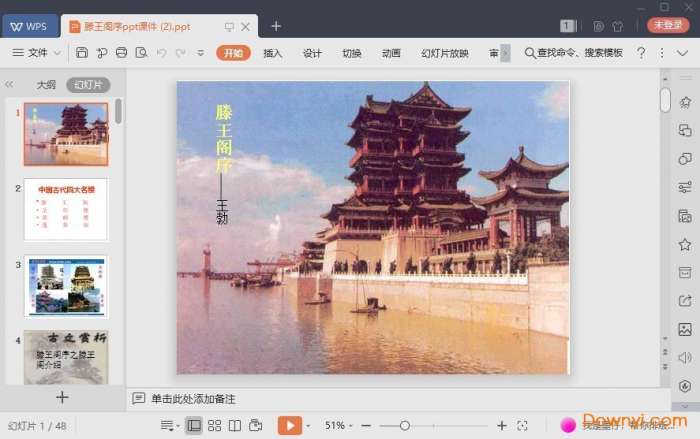The width and height of the screenshot is (700, 439).
Task: Click the right sidebar picture icon
Action: click(x=685, y=330)
